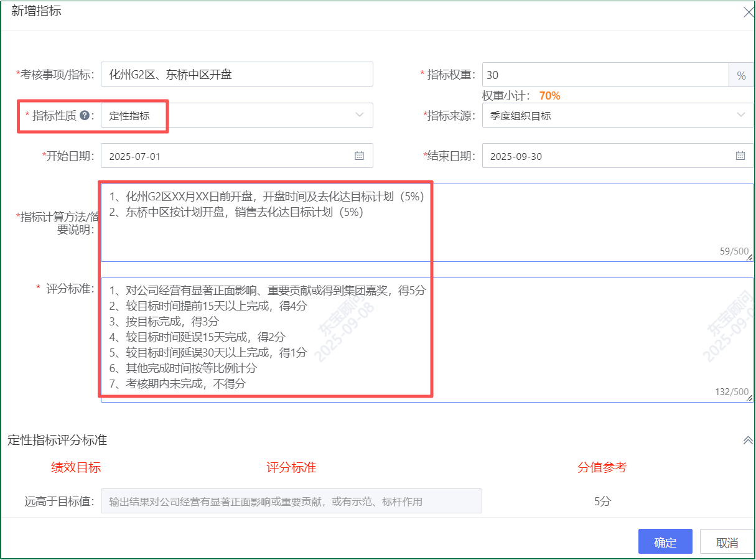Collapse the 定性指标评分标准 section chevron
Screen dimensions: 756x560
[748, 440]
